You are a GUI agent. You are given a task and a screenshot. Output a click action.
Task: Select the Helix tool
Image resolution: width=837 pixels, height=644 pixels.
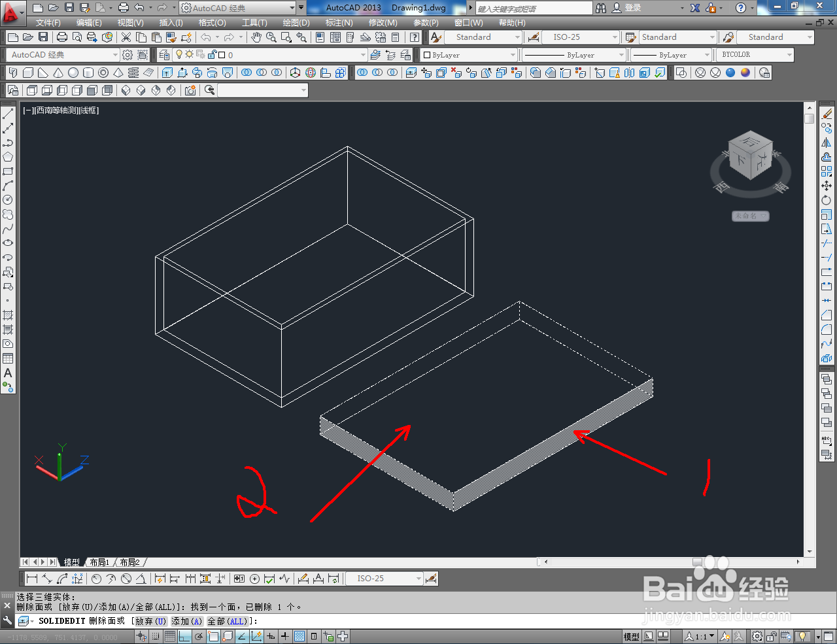(133, 73)
